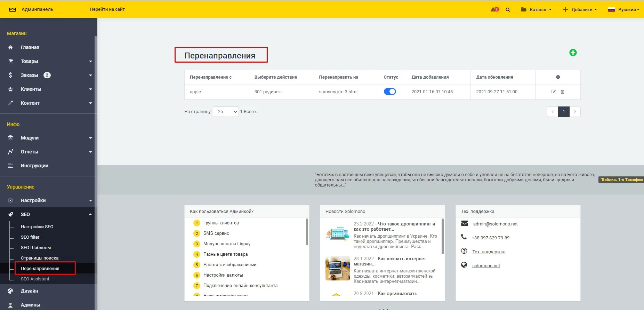Click the layers icon beside Модули
644x310 pixels.
10,138
